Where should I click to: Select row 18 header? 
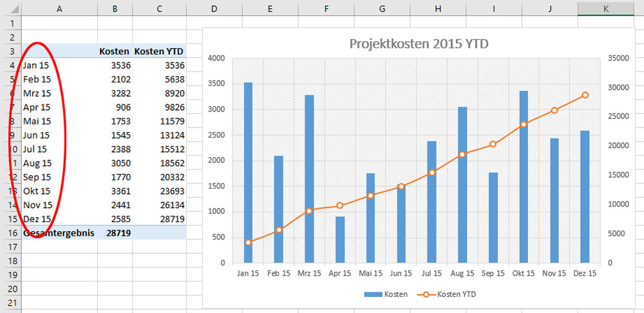tap(10, 261)
